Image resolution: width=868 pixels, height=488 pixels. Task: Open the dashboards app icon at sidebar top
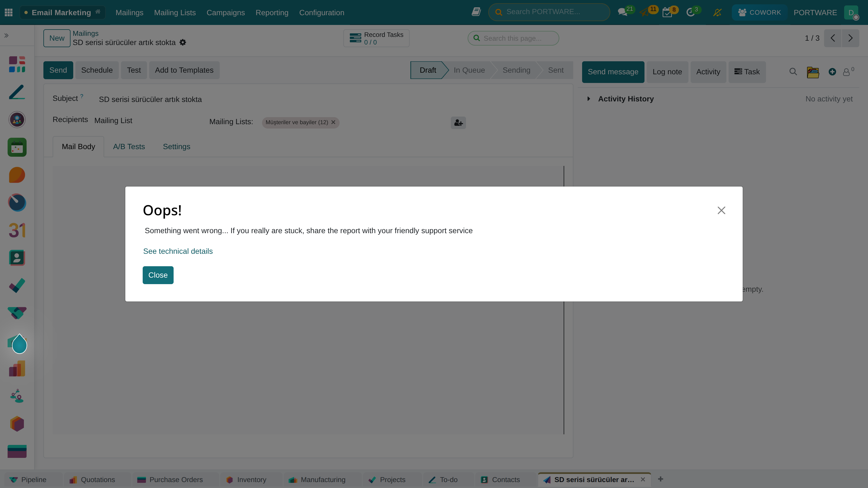[x=17, y=64]
